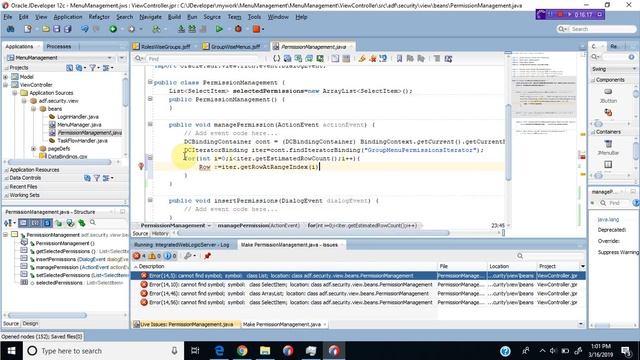Open the Build menu
This screenshot has width=640, height=360.
[174, 17]
